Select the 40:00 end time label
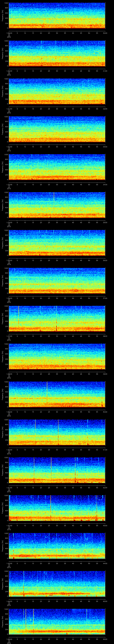Screen dimensions: 114x644 tap(105, 412)
